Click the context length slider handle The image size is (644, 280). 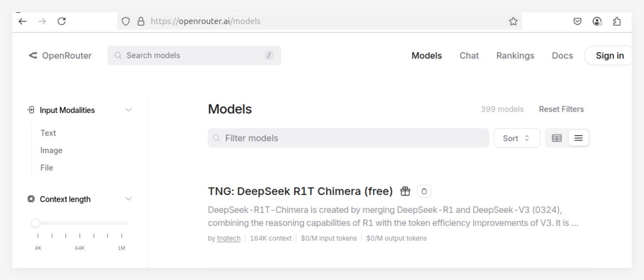click(x=36, y=223)
